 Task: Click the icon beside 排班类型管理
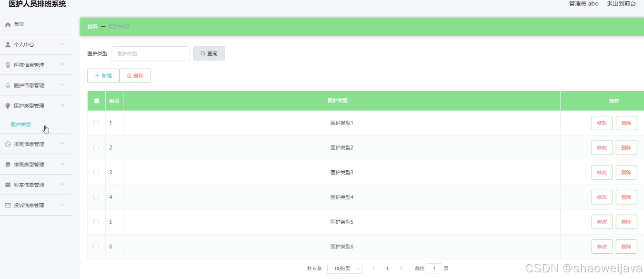[8, 165]
